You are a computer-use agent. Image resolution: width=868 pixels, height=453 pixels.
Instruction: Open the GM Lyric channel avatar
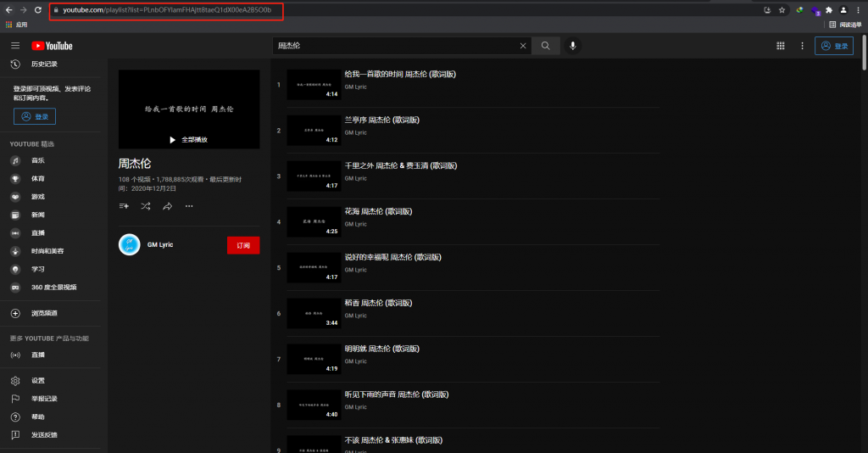tap(130, 245)
